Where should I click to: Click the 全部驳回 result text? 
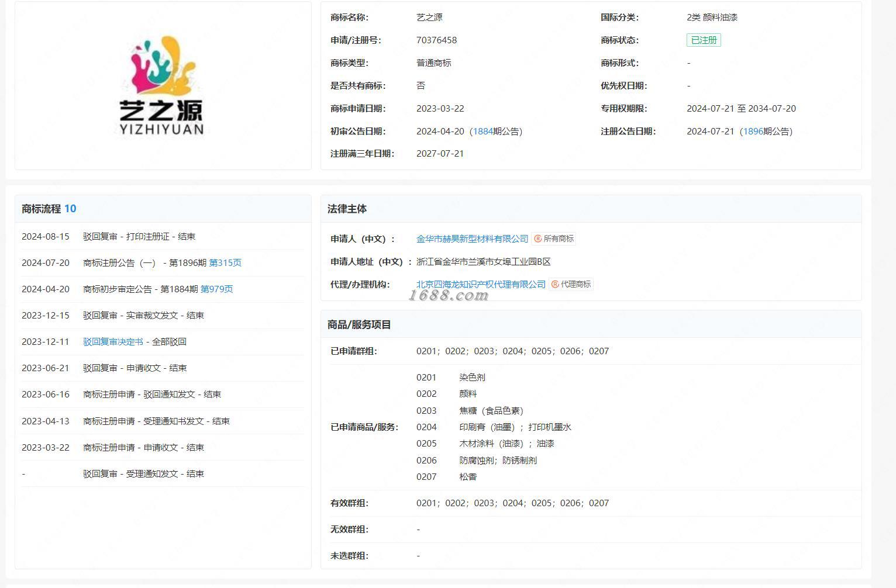point(169,342)
